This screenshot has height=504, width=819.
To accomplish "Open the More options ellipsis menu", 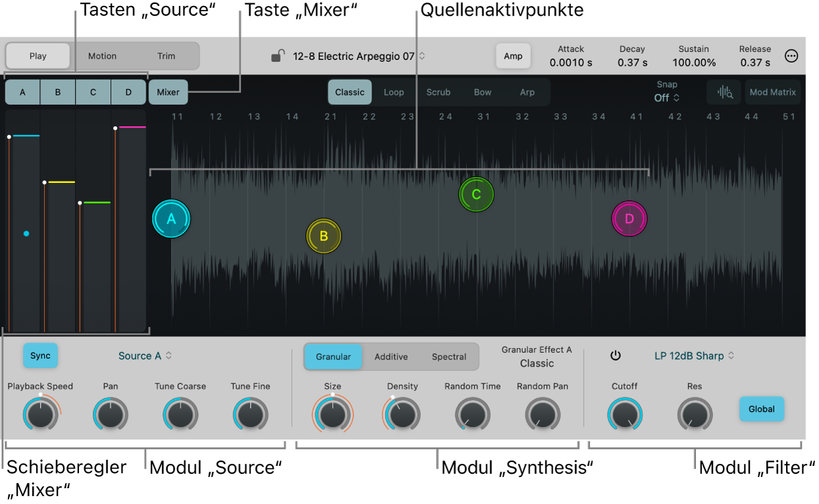I will click(791, 57).
